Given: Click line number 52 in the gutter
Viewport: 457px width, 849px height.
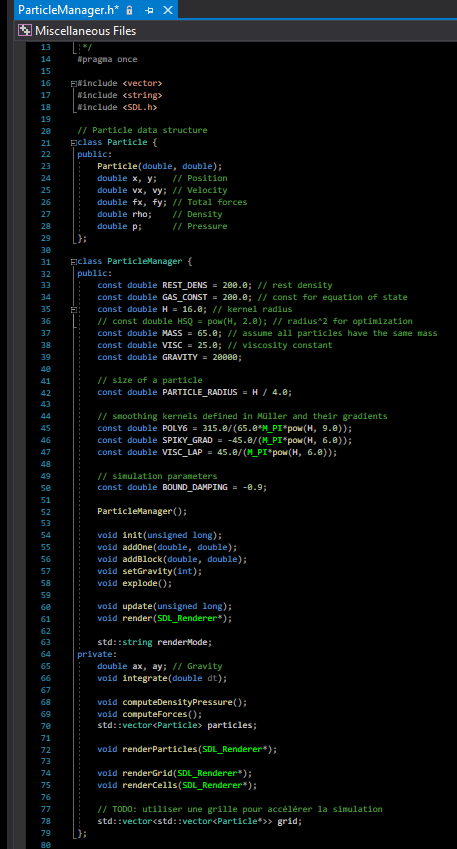Looking at the screenshot, I should click(x=45, y=512).
